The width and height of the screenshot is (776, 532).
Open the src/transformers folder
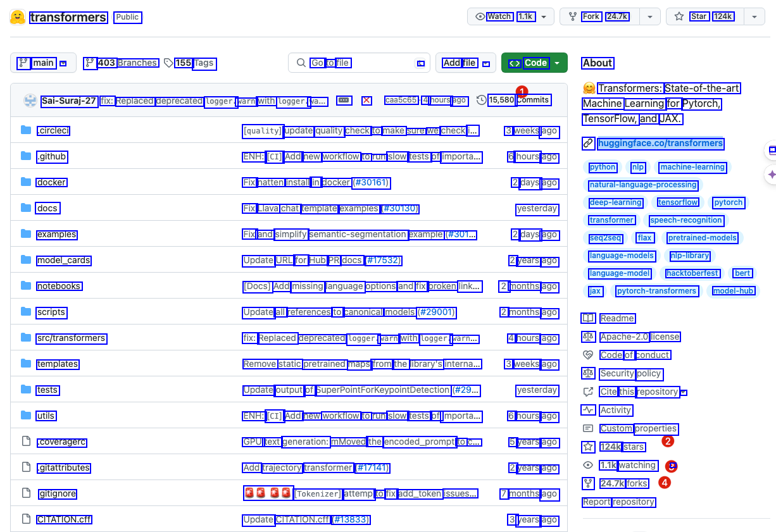[71, 338]
